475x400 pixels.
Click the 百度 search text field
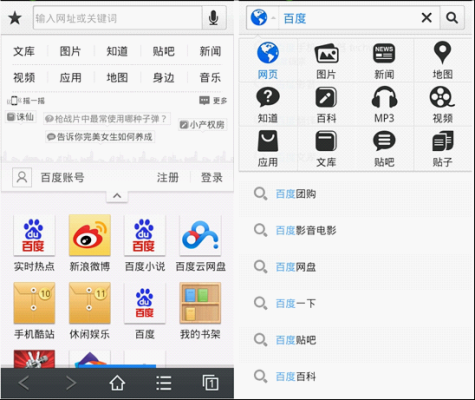pos(347,18)
